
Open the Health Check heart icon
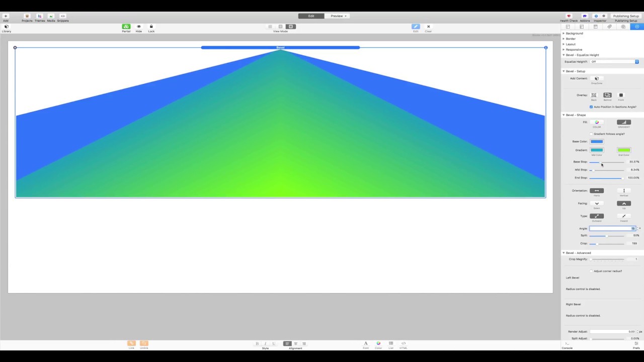569,16
